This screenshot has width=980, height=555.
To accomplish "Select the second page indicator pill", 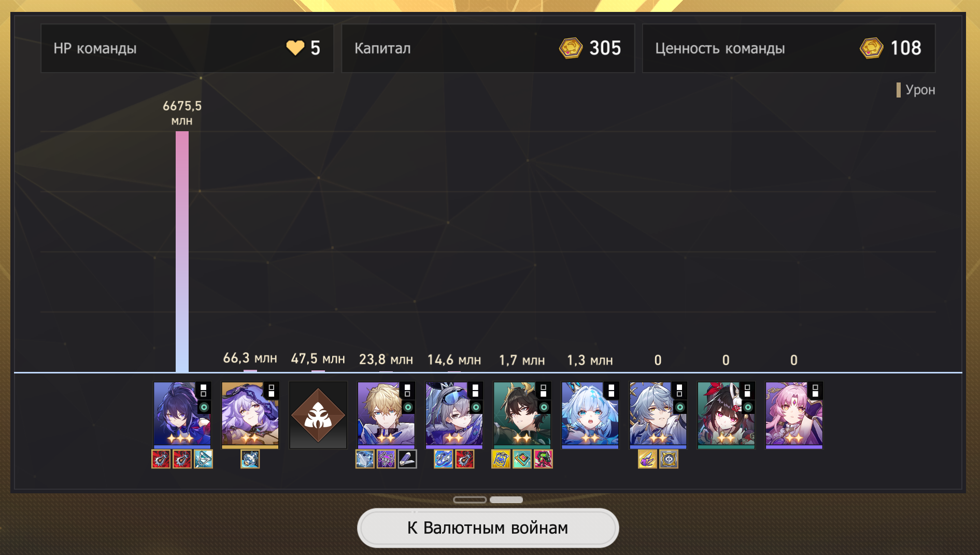I will (x=506, y=499).
